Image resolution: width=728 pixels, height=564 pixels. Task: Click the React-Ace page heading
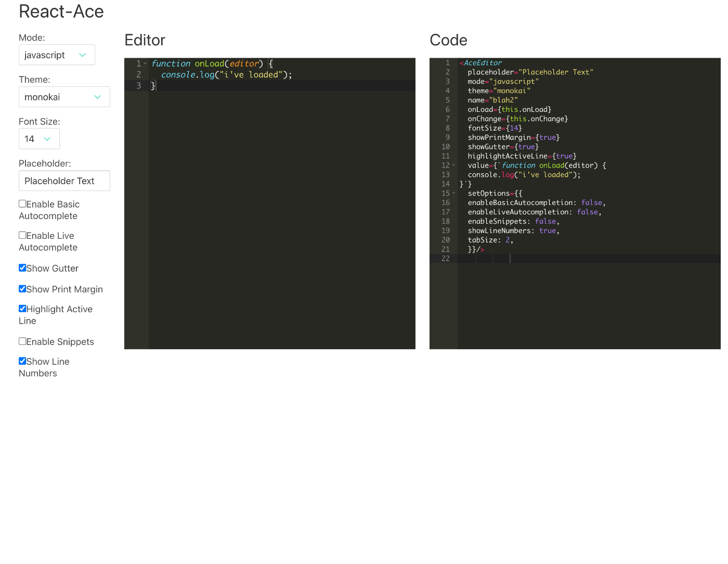pyautogui.click(x=61, y=11)
